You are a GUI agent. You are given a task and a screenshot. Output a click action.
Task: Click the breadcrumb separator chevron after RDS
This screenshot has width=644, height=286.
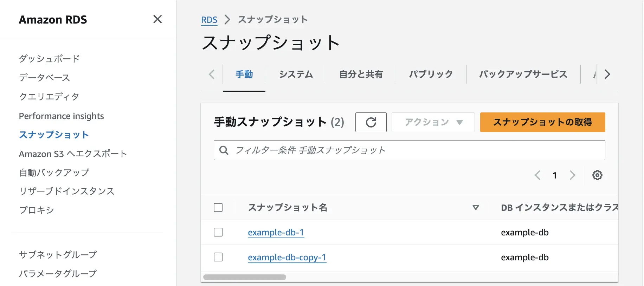(227, 20)
